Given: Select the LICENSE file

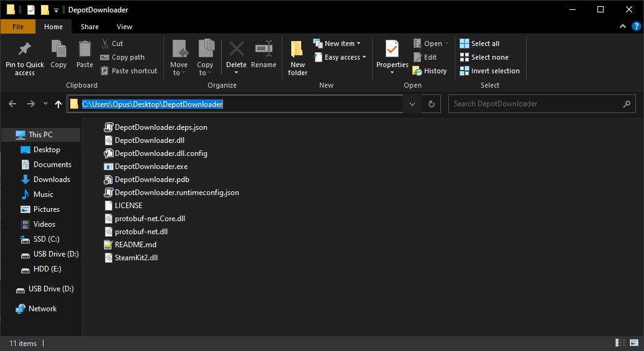Looking at the screenshot, I should tap(123, 206).
